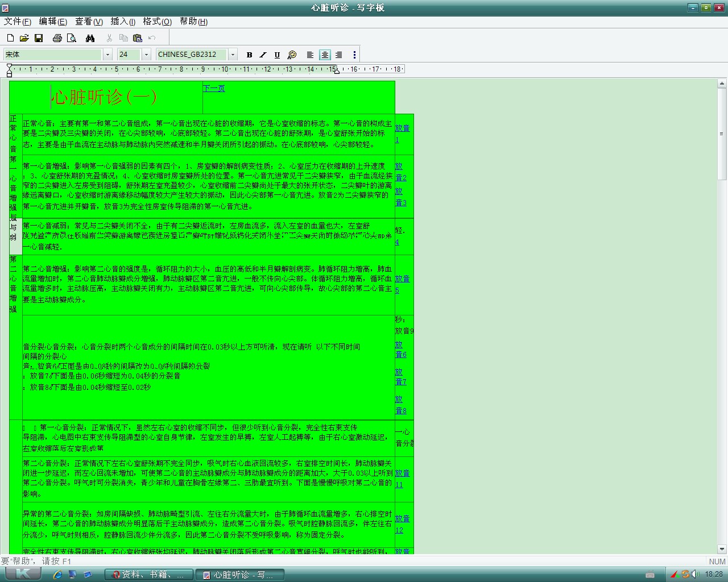Save the document using floppy icon
This screenshot has width=728, height=582.
(39, 38)
